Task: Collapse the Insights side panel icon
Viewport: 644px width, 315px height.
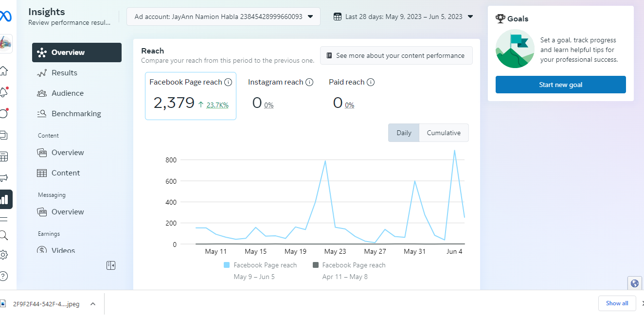Action: click(111, 265)
